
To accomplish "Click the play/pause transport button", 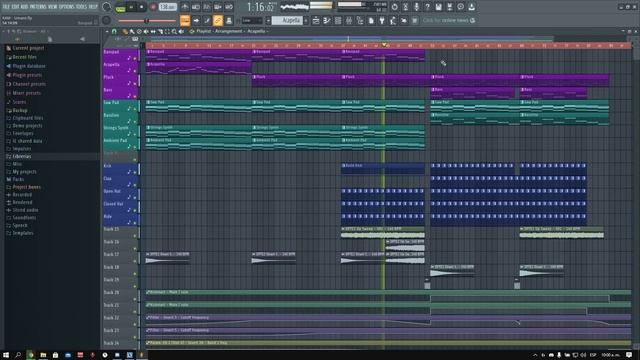I will tap(131, 7).
